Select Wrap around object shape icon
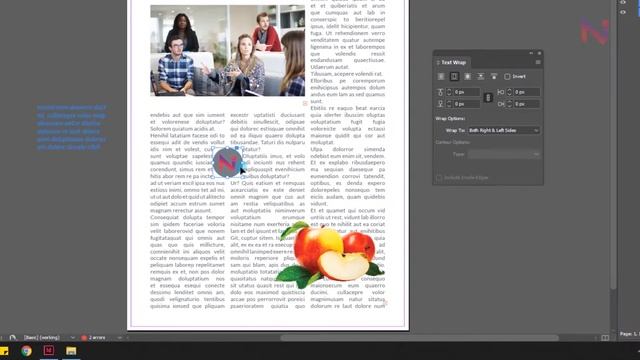Image resolution: width=640 pixels, height=360 pixels. tap(467, 76)
